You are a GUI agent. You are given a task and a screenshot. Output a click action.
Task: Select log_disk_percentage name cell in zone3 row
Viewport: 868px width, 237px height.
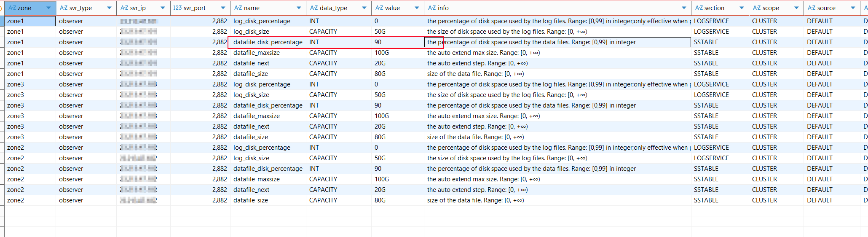[268, 84]
